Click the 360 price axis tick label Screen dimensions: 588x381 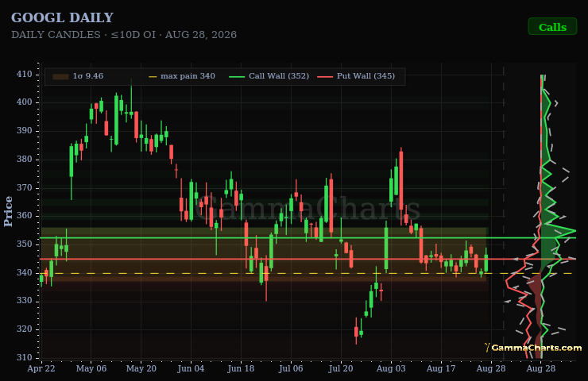[24, 216]
